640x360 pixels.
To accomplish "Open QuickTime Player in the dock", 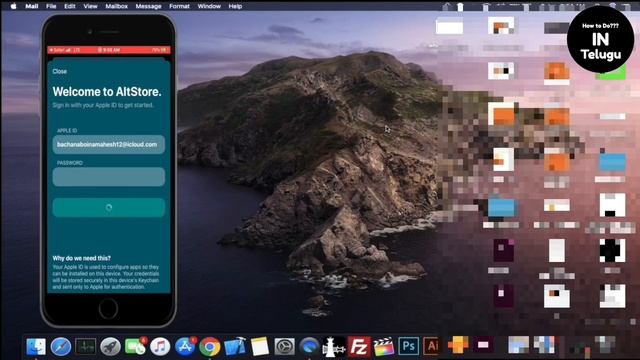I will [309, 347].
